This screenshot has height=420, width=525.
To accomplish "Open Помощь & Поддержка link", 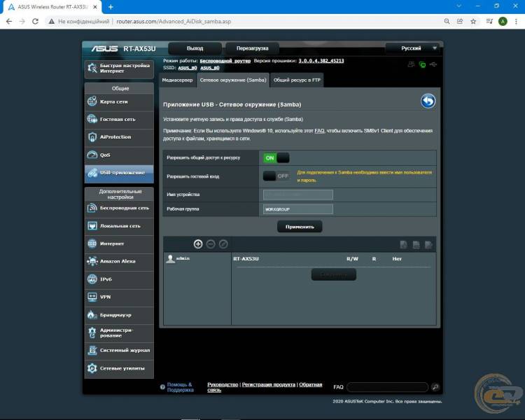I will tap(180, 387).
